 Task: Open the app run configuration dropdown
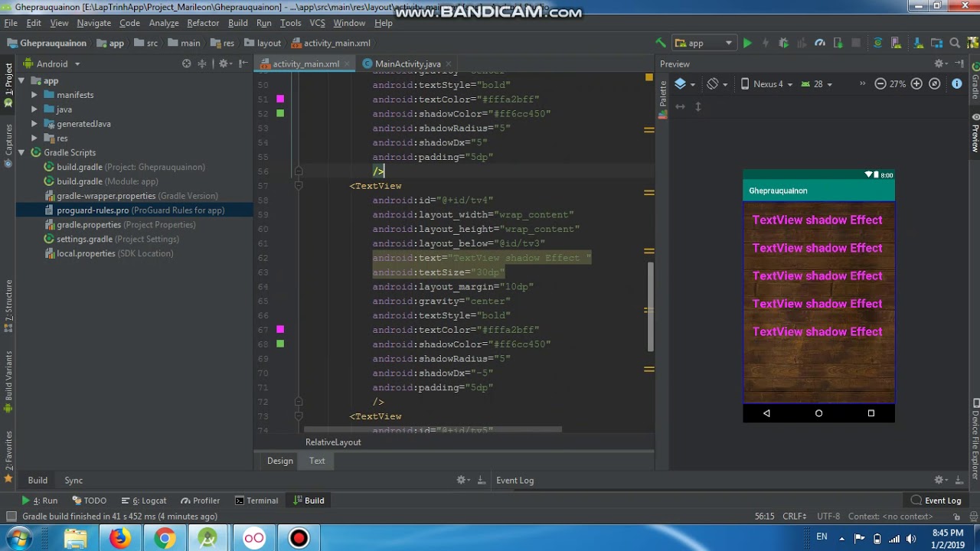(704, 44)
